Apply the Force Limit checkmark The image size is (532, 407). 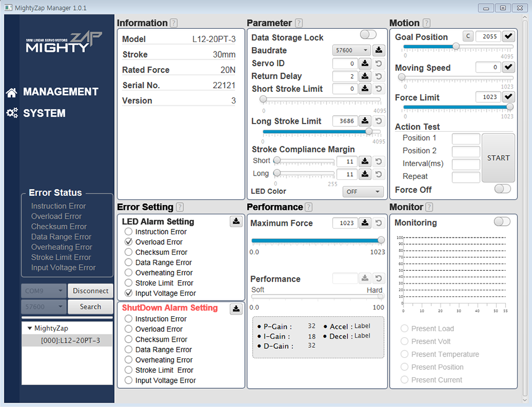point(508,97)
